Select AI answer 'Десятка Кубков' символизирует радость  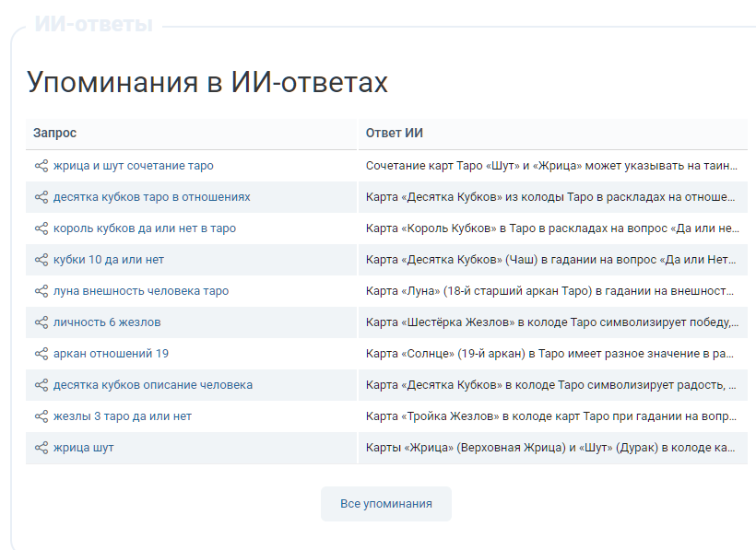pos(550,385)
